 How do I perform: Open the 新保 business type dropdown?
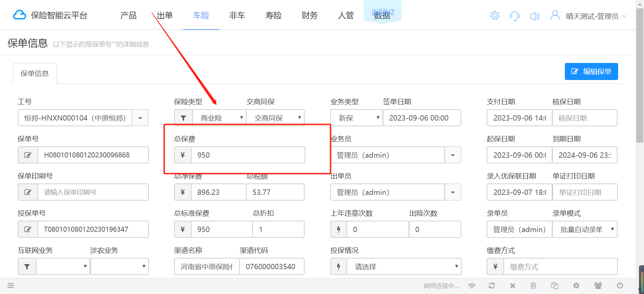[x=357, y=118]
